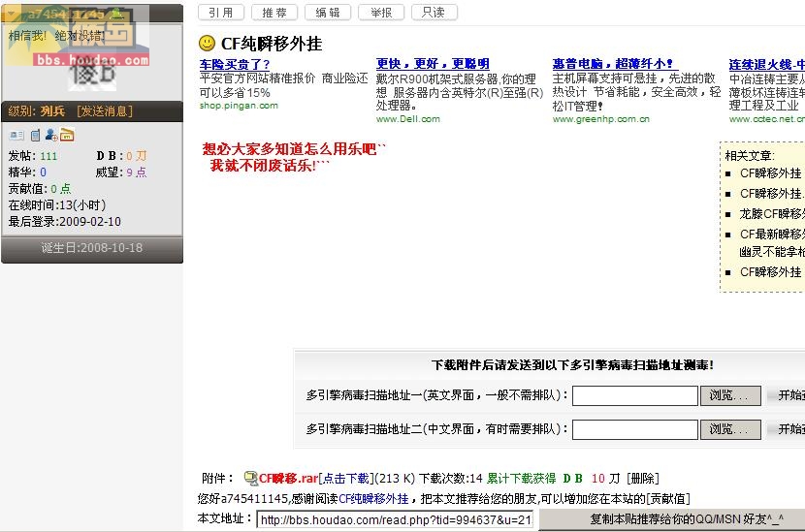Click the 推荐 recommend button
This screenshot has width=805, height=532.
(274, 13)
